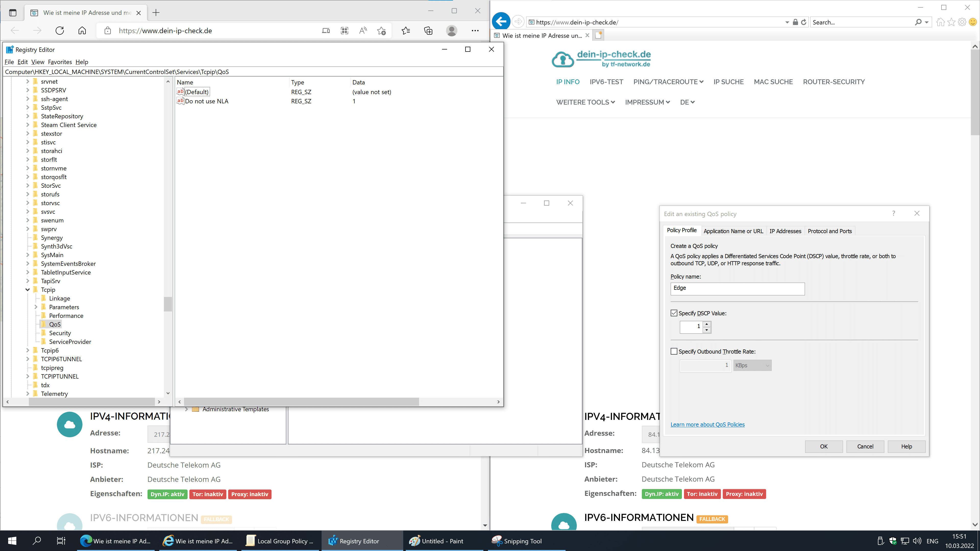Open Edge Collections icon
This screenshot has height=551, width=980.
428,31
